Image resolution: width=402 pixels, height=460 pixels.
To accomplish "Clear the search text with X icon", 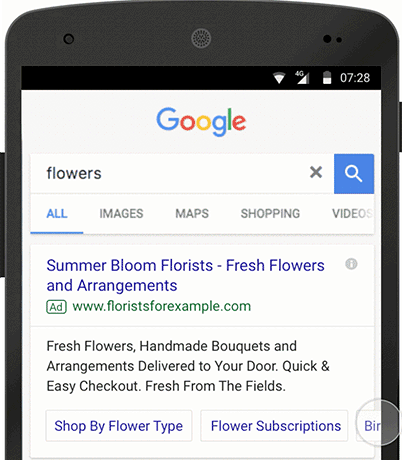I will pyautogui.click(x=316, y=172).
